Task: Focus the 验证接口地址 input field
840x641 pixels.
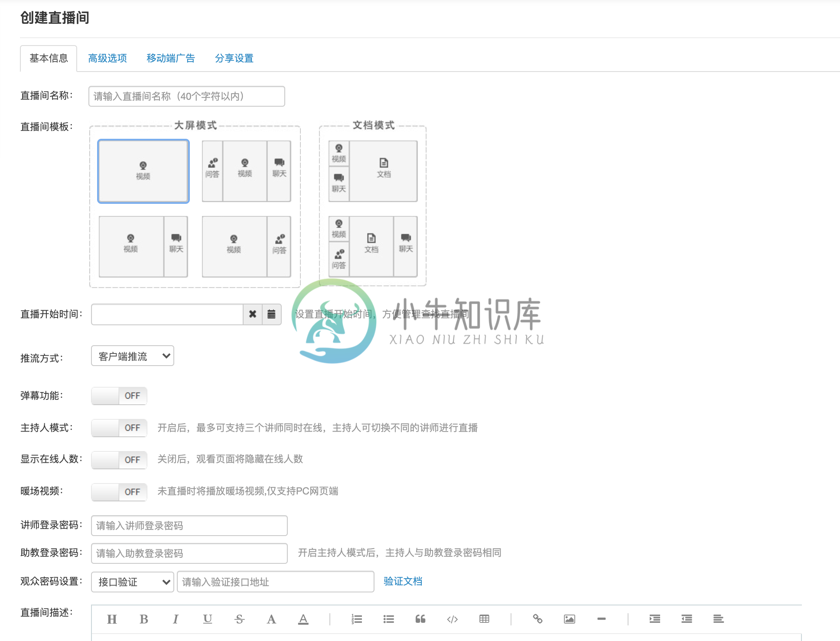Action: coord(276,582)
